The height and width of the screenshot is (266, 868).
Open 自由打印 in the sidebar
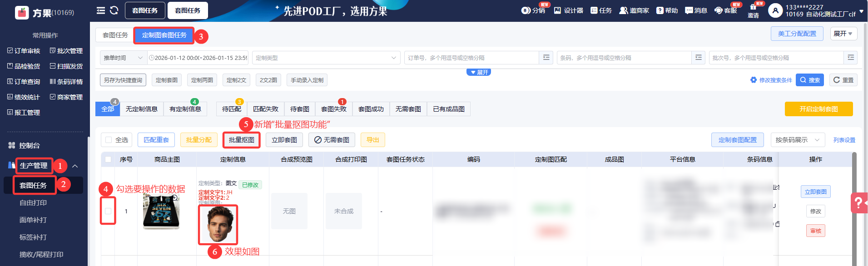[33, 203]
